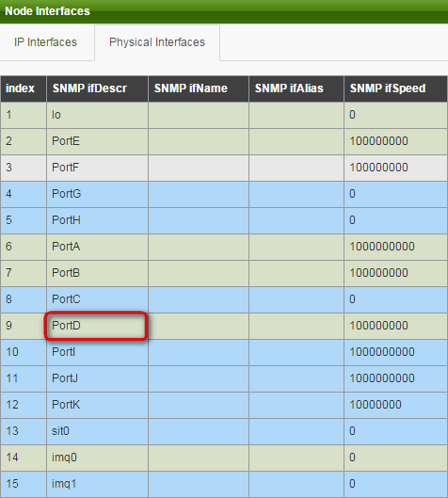
Task: Open the sit0 interface entry
Action: point(224,431)
